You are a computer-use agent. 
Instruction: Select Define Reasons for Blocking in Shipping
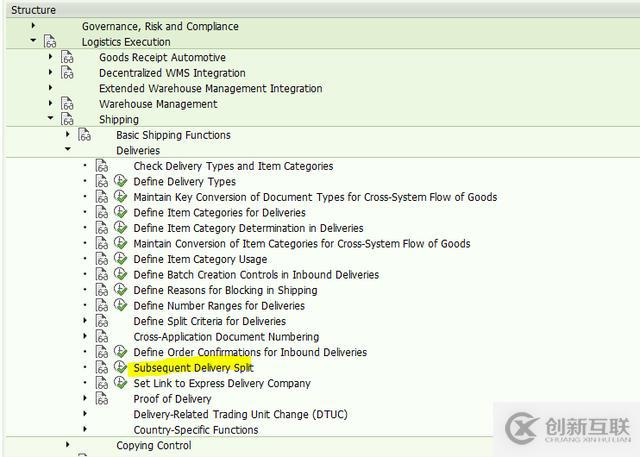[x=225, y=290]
